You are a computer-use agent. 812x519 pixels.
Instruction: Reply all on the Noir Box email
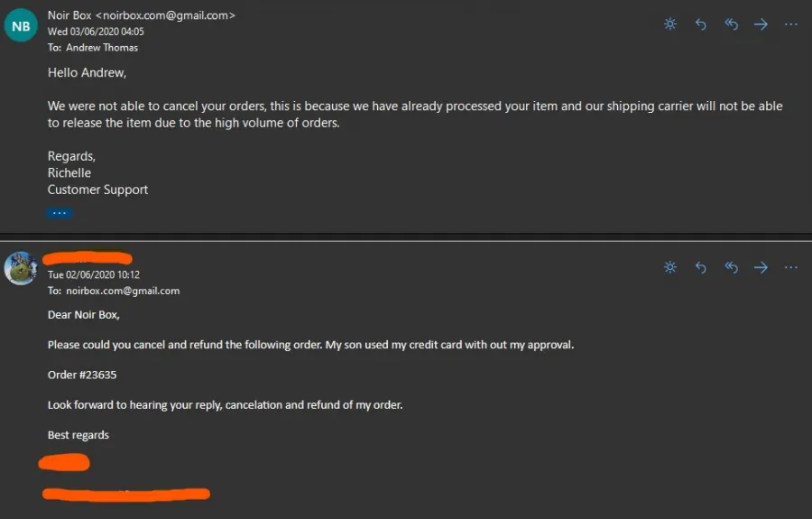tap(731, 23)
